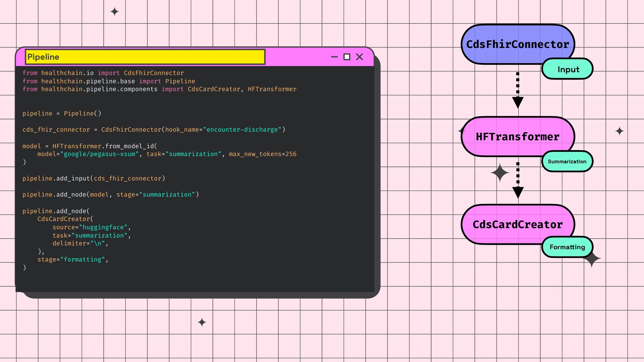Click the text 'max_new_tokens=256'
Viewport: 644px width, 362px height.
coord(263,154)
